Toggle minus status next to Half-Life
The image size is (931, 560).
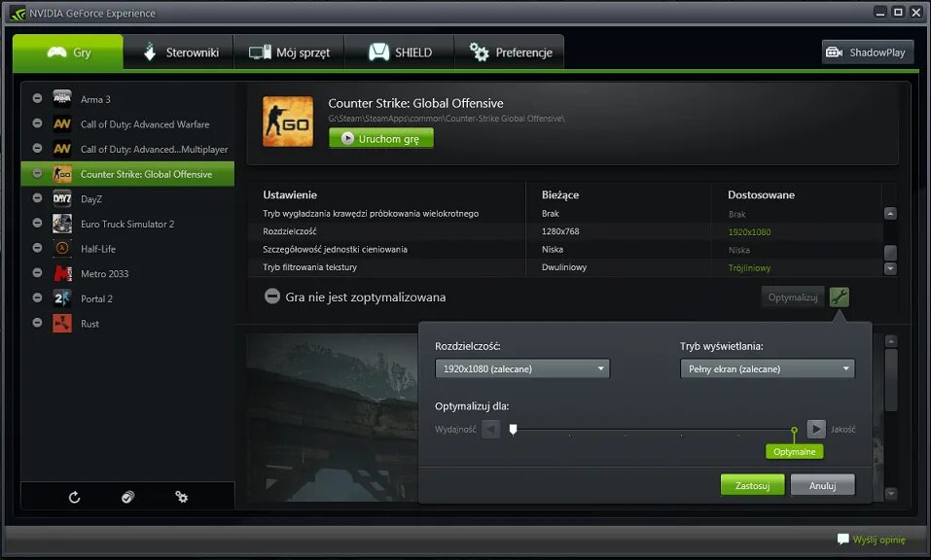pyautogui.click(x=37, y=247)
